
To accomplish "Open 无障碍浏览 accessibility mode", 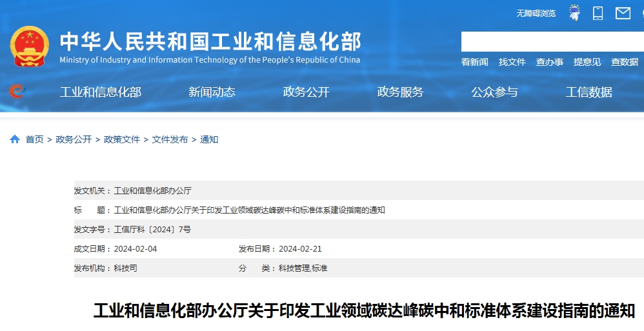I will 536,14.
